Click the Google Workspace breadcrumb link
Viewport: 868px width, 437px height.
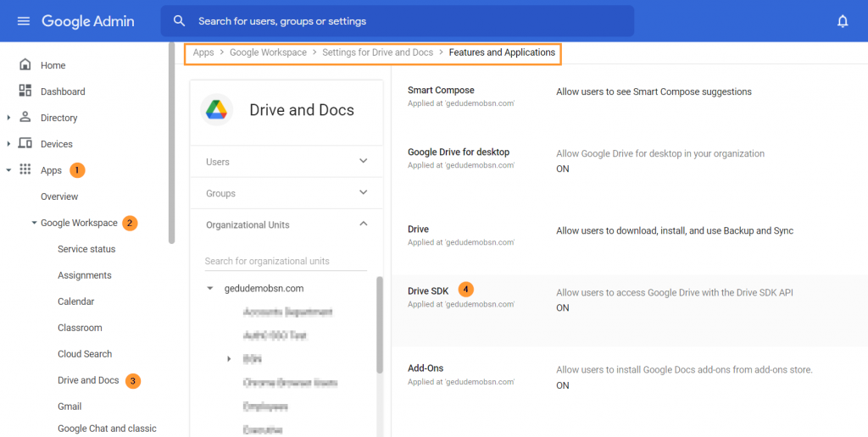[x=268, y=53]
